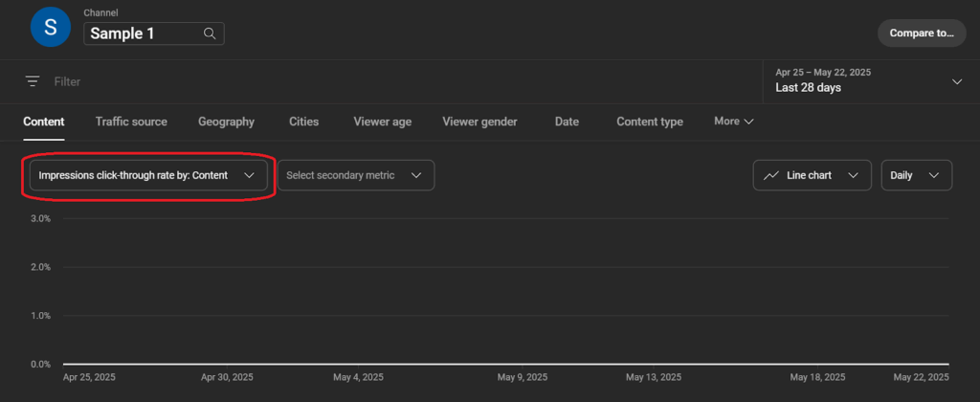Click the 2.0% axis label
Viewport: 980px width, 402px height.
(x=40, y=267)
